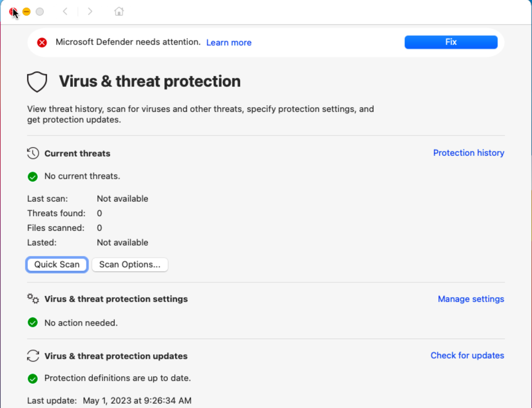The image size is (532, 408).
Task: Click the gears icon beside protection settings
Action: (x=33, y=299)
